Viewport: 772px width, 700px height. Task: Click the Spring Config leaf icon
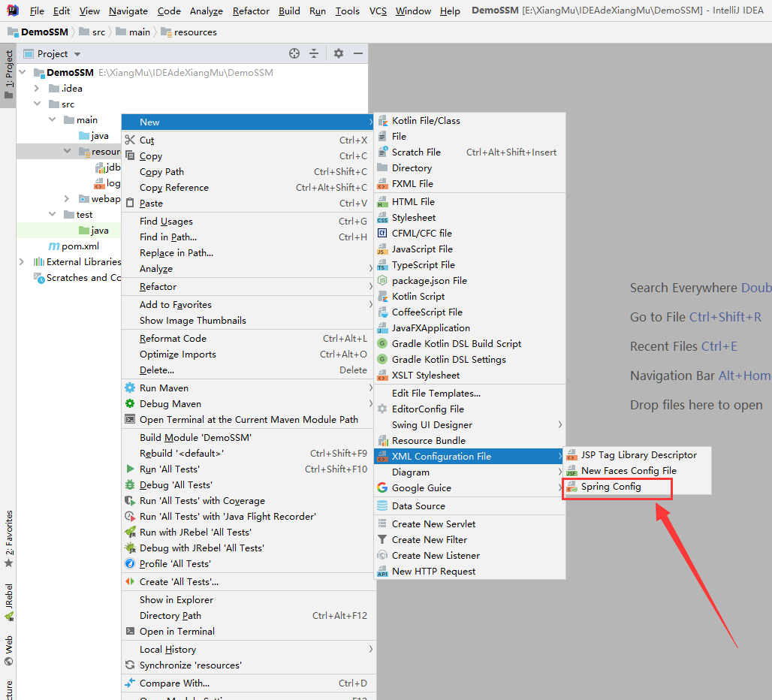pyautogui.click(x=571, y=487)
